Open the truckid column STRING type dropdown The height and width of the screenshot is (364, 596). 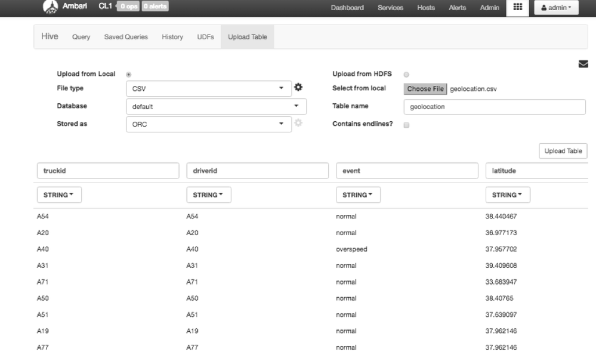[x=59, y=195]
